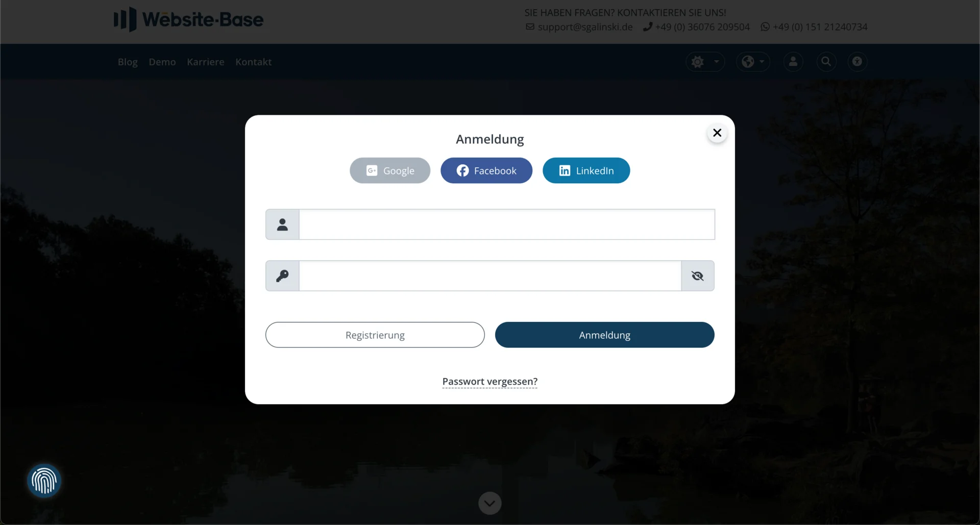Image resolution: width=980 pixels, height=525 pixels.
Task: Open the Blog menu item
Action: click(x=128, y=62)
